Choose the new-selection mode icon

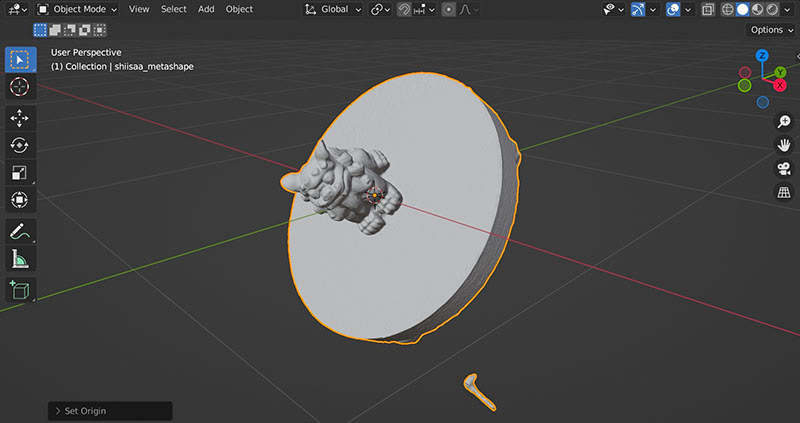tap(40, 30)
